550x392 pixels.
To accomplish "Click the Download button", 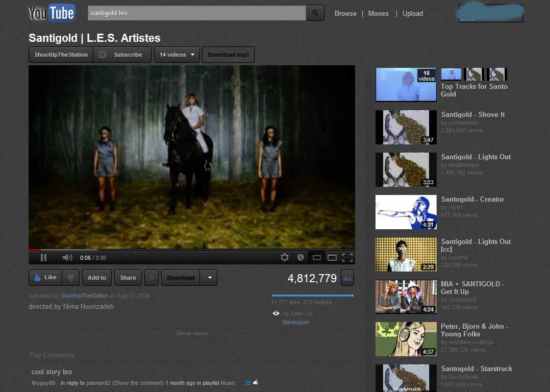I will coord(180,278).
